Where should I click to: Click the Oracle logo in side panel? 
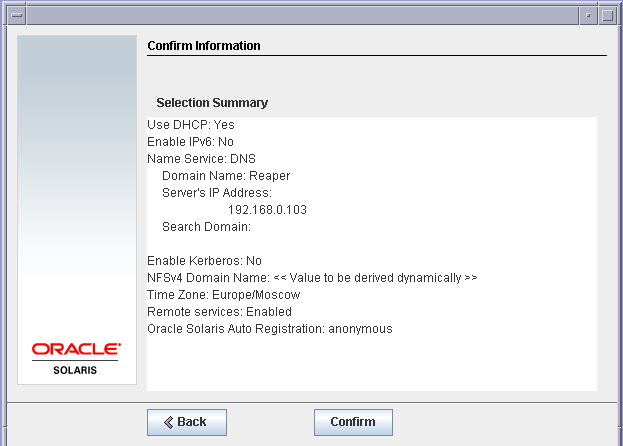(76, 349)
